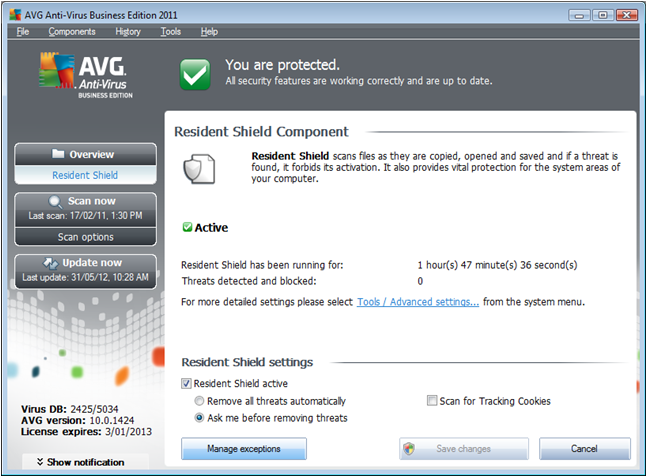The width and height of the screenshot is (646, 476).
Task: Uncheck Resident Shield active checkbox
Action: pyautogui.click(x=186, y=384)
